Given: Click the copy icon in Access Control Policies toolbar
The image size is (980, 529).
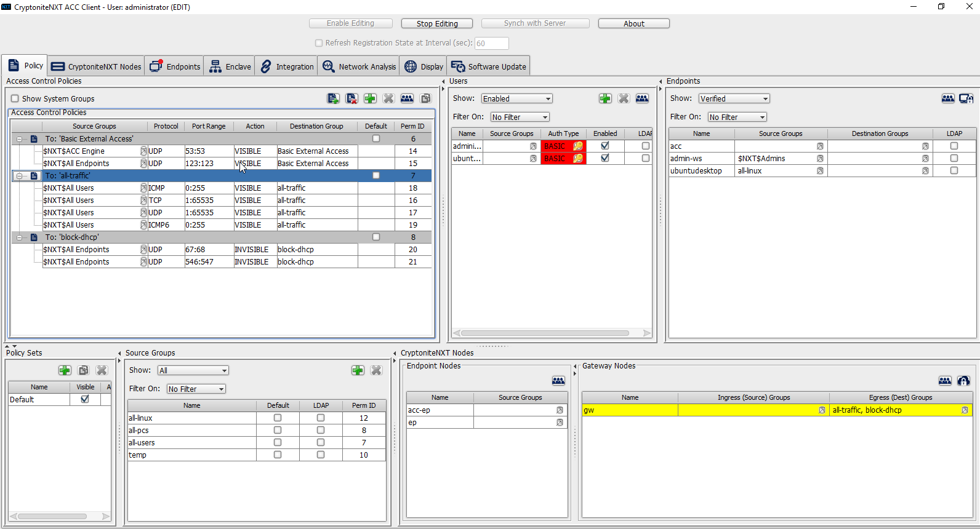Looking at the screenshot, I should click(x=425, y=98).
